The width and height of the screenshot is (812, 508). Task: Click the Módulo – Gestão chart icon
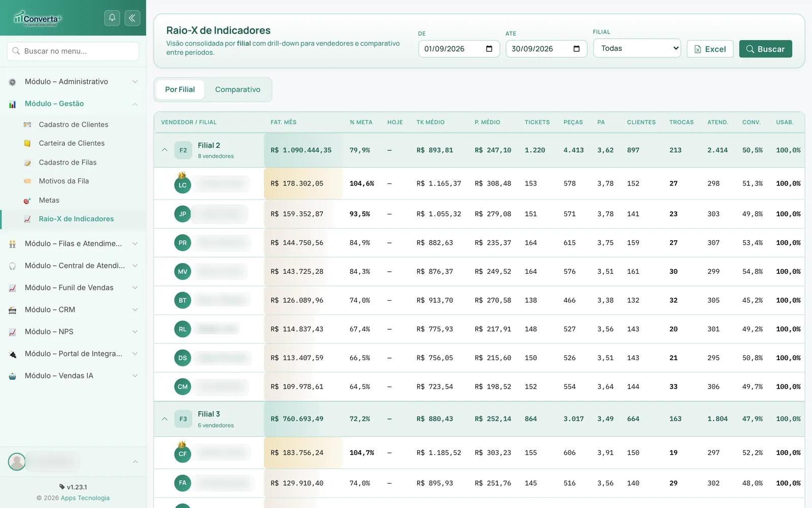point(13,104)
